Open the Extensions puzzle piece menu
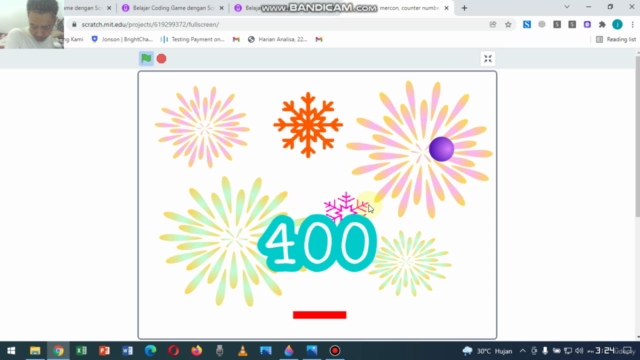The width and height of the screenshot is (640, 360). (x=602, y=24)
